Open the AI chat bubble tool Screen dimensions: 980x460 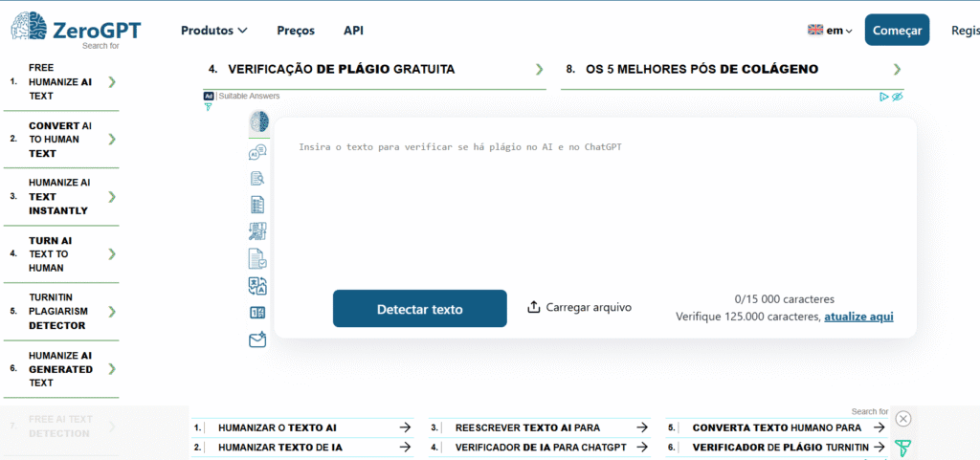pyautogui.click(x=257, y=152)
